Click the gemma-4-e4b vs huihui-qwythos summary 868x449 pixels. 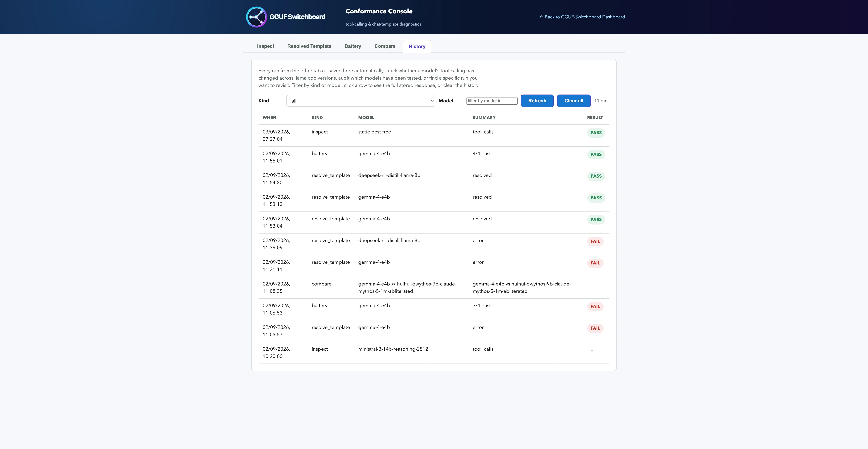pos(522,288)
